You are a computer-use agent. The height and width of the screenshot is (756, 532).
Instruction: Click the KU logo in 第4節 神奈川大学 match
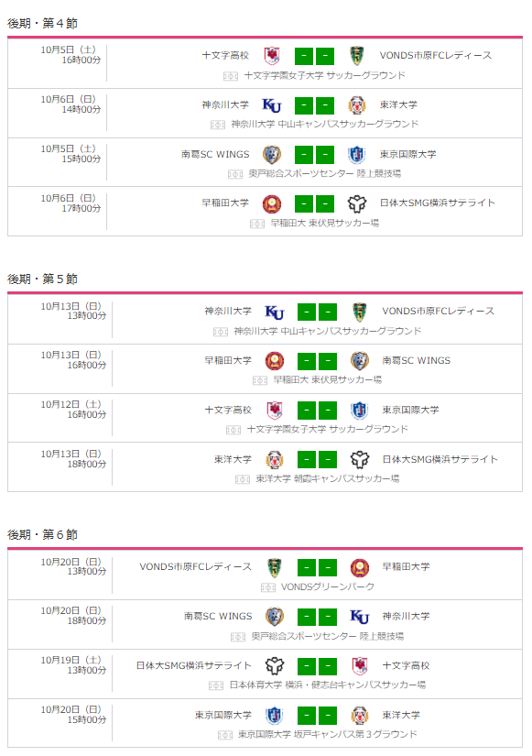[272, 105]
